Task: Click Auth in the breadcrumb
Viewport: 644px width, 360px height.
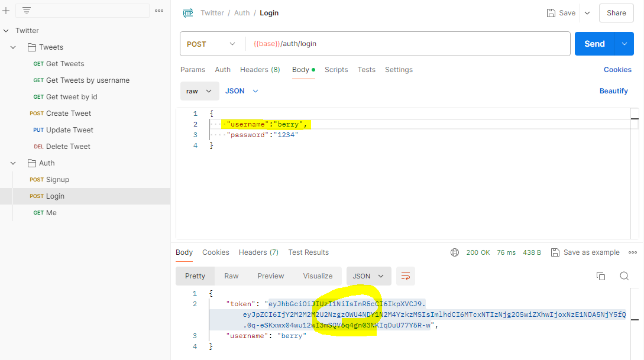Action: tap(242, 13)
